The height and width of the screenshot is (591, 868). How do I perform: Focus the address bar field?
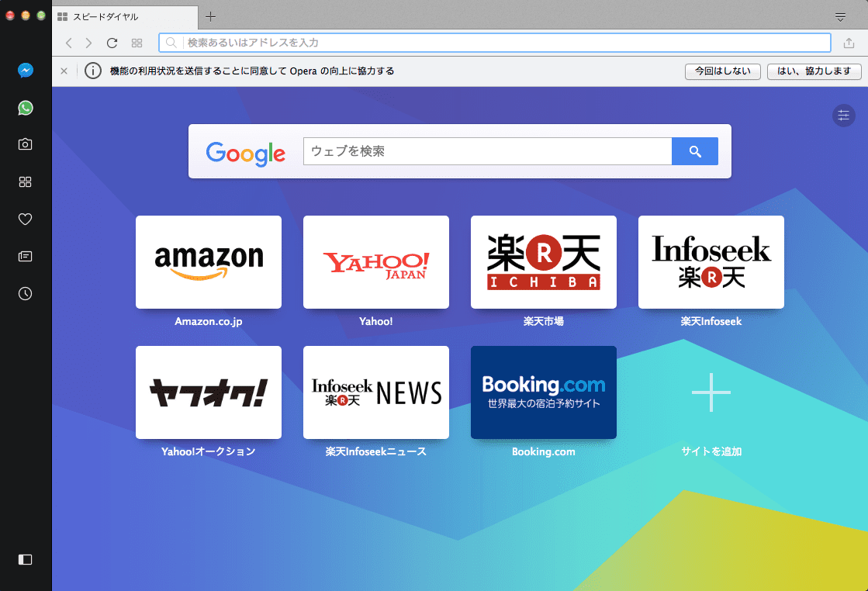(x=495, y=43)
